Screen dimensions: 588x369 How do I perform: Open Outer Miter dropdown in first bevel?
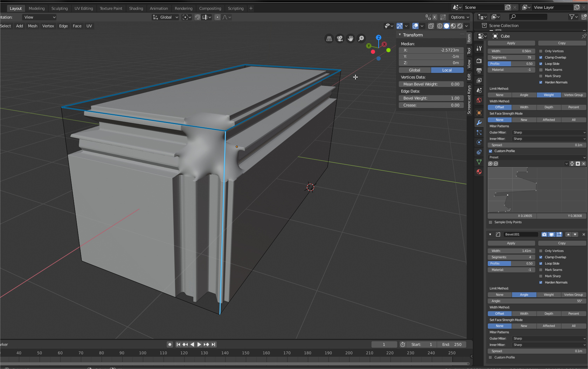point(549,132)
